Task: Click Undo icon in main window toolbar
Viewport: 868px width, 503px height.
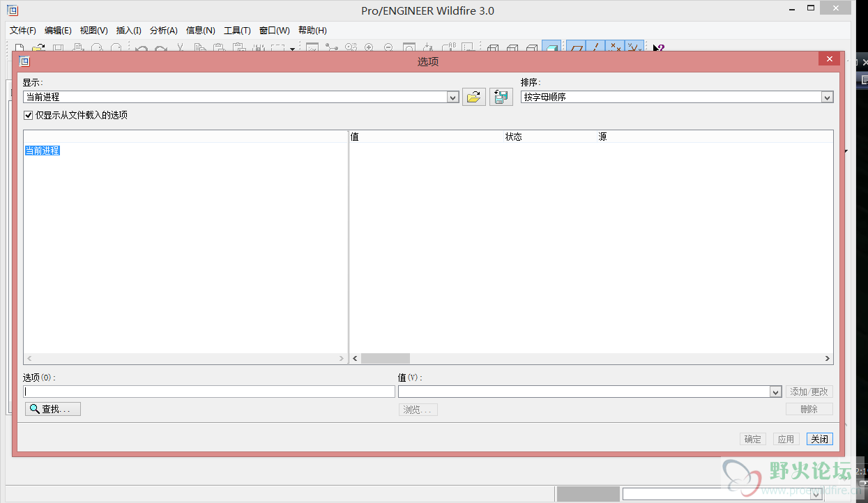Action: pyautogui.click(x=142, y=48)
